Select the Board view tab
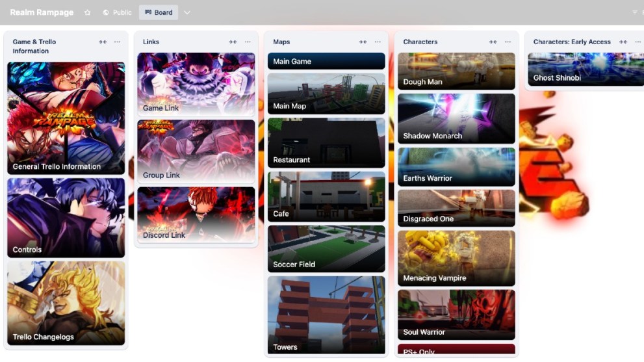 click(159, 12)
